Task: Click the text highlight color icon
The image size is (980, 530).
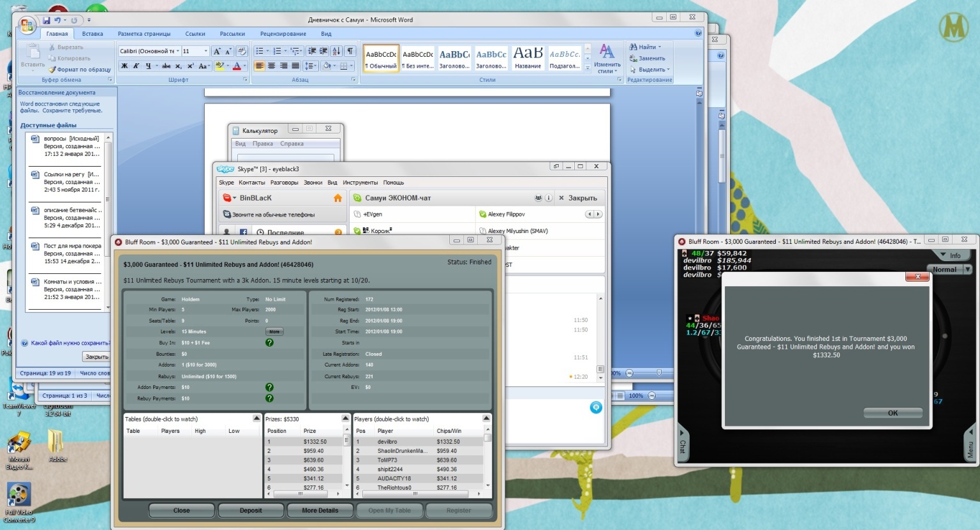Action: [x=219, y=66]
